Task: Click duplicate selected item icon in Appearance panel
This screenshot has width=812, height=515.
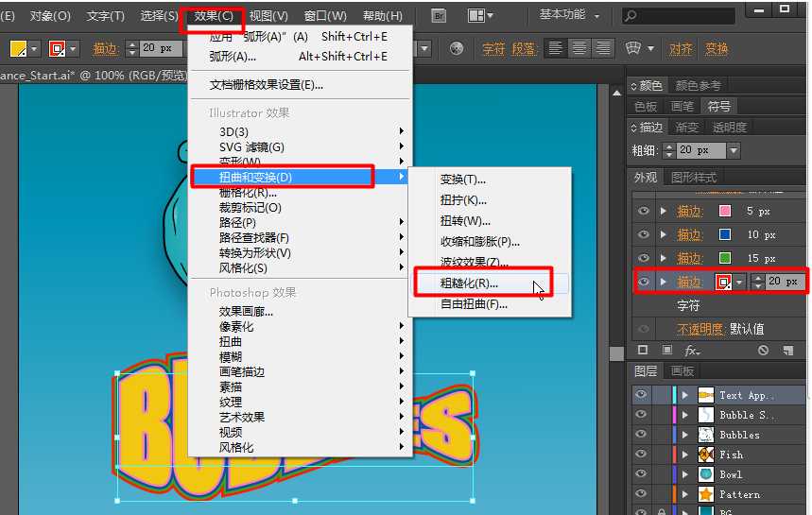Action: (788, 351)
